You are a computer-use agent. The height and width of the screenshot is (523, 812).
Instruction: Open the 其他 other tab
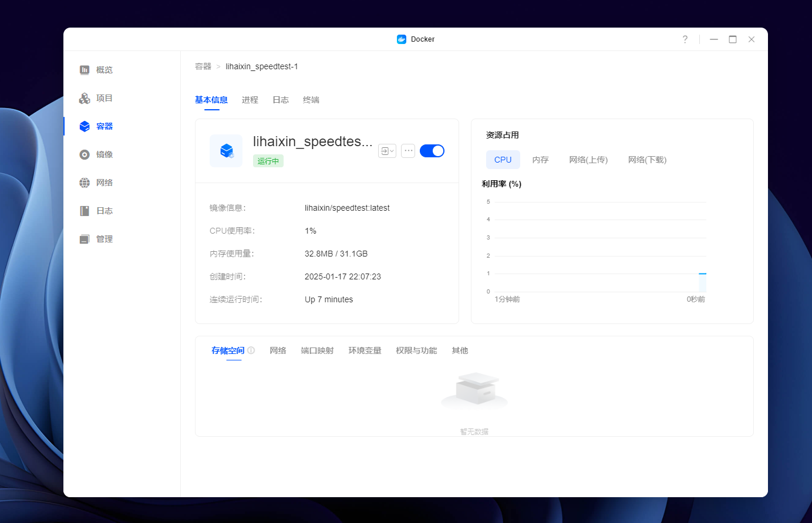(x=460, y=350)
